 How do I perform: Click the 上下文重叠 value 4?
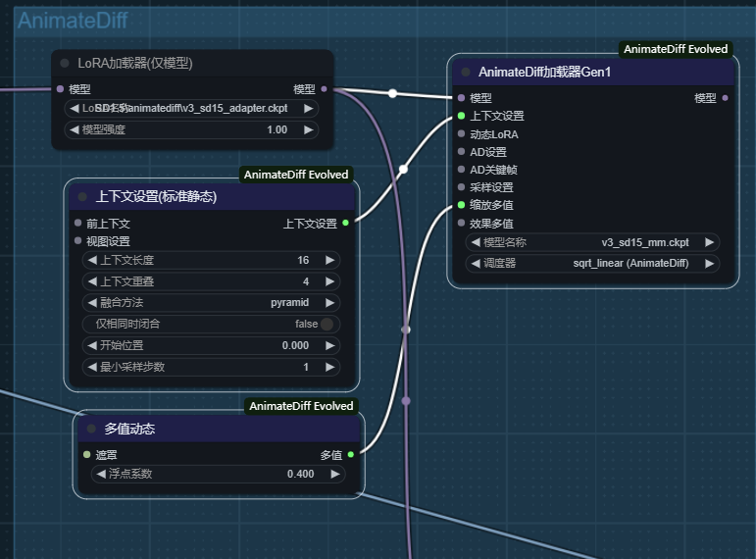click(306, 281)
